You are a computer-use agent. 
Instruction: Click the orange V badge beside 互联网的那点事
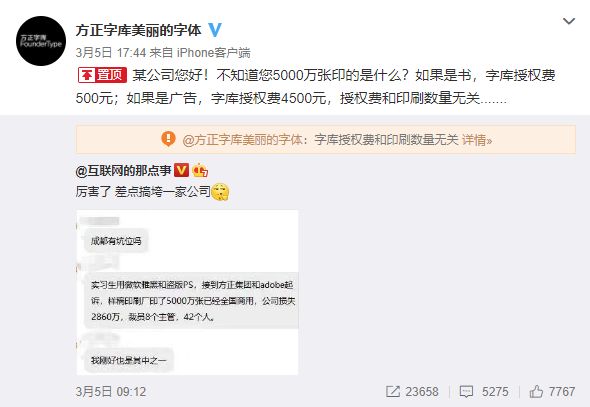tap(181, 170)
